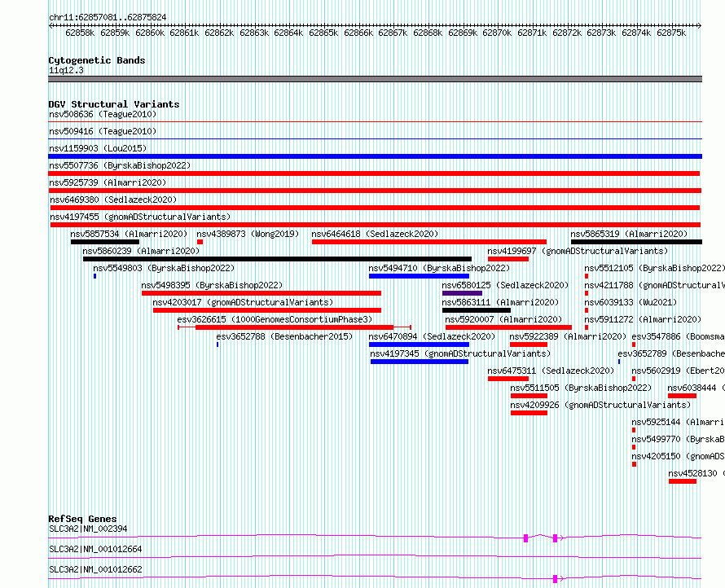This screenshot has width=725, height=588.
Task: Click red bar under nsv4209926
Action: pyautogui.click(x=529, y=413)
